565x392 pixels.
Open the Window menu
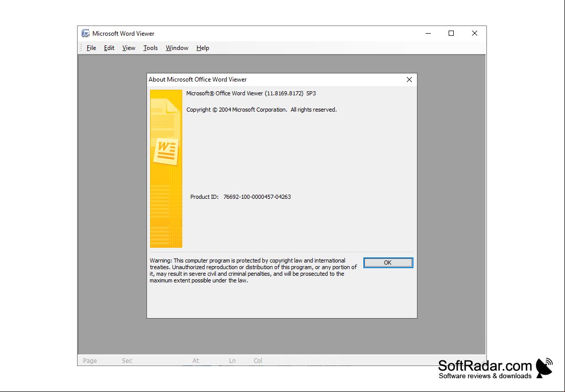(177, 48)
